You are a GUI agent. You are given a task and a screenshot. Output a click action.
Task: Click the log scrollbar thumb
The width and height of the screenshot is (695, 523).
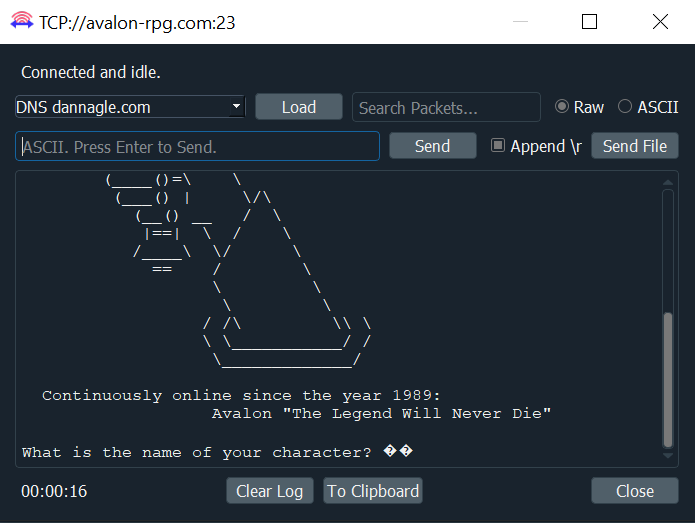(x=668, y=380)
